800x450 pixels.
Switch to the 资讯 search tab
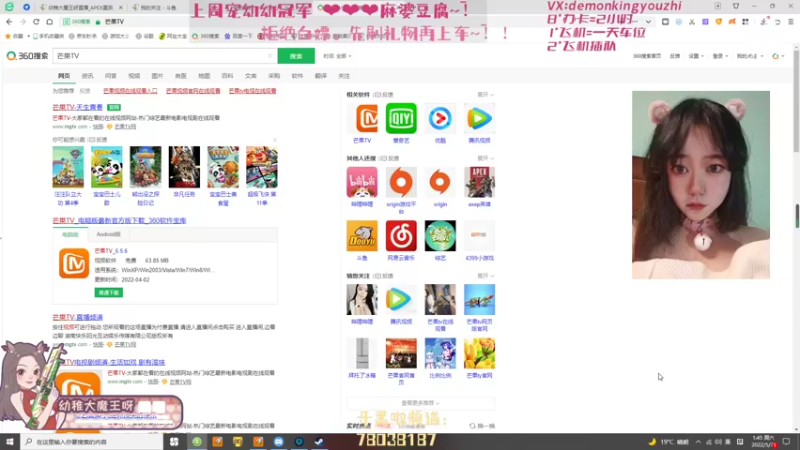coord(87,76)
